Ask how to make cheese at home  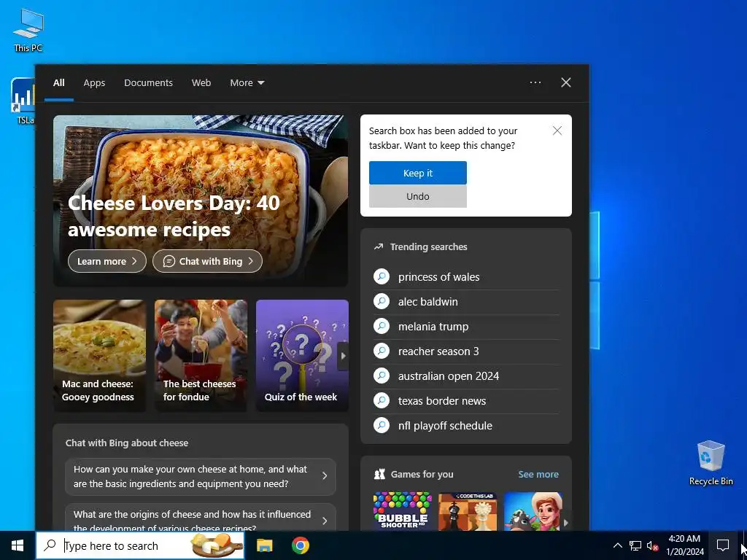click(x=201, y=476)
